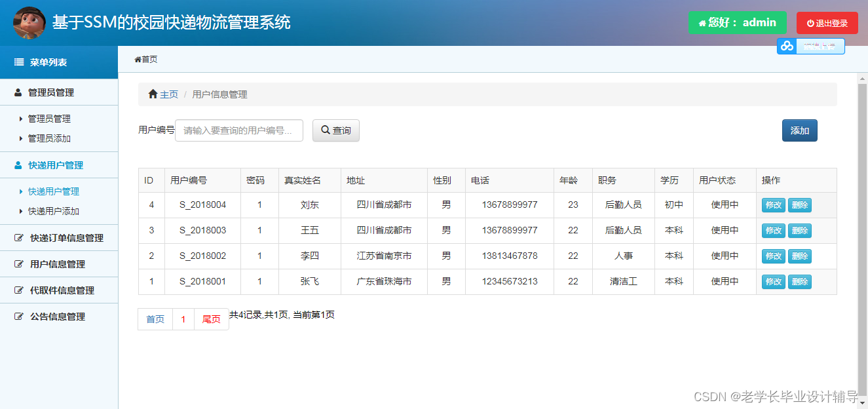
Task: Click 修改 for user S_2018001
Action: tap(774, 282)
